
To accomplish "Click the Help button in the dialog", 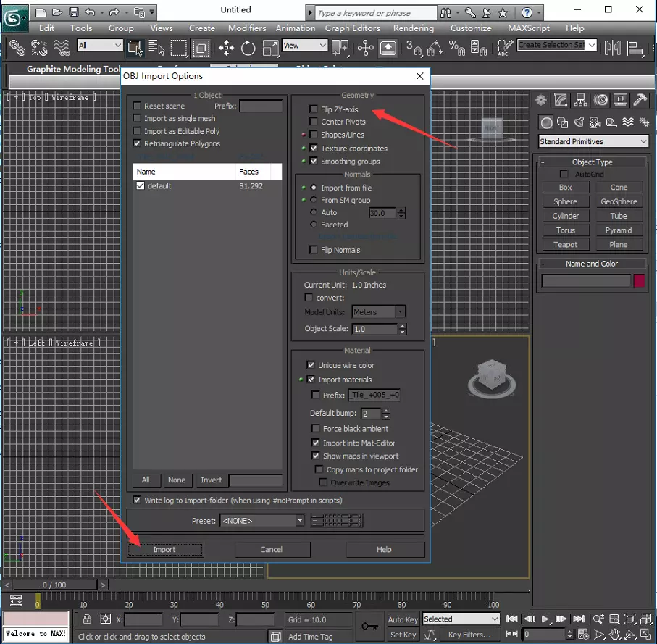I will [385, 549].
